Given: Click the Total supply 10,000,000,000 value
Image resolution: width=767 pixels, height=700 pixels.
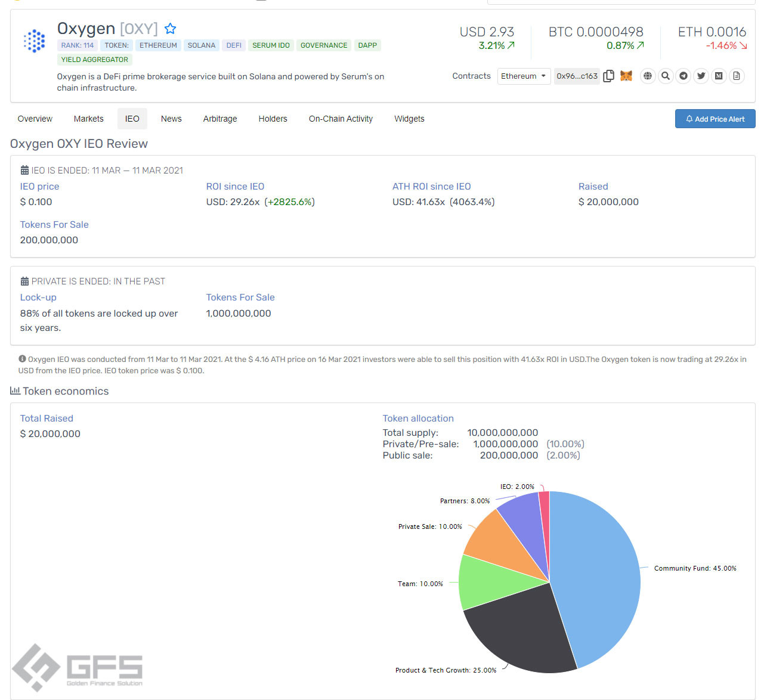Looking at the screenshot, I should pyautogui.click(x=502, y=432).
